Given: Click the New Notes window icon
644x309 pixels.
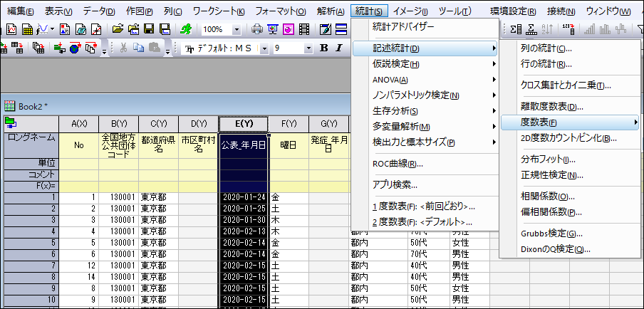Looking at the screenshot, I should pos(81,29).
